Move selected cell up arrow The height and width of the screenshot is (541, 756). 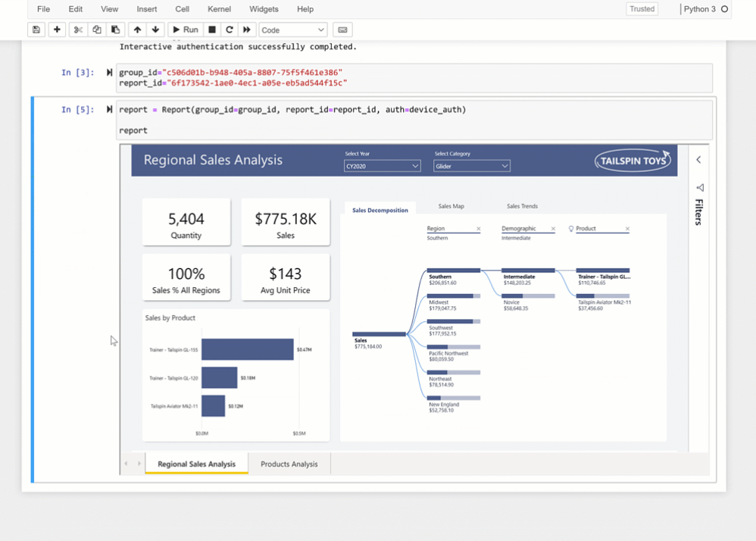[137, 30]
